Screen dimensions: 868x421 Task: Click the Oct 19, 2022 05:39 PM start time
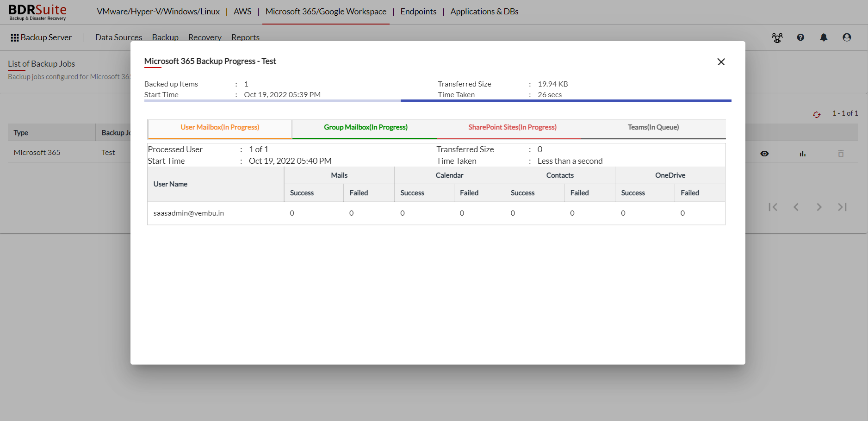click(x=282, y=95)
